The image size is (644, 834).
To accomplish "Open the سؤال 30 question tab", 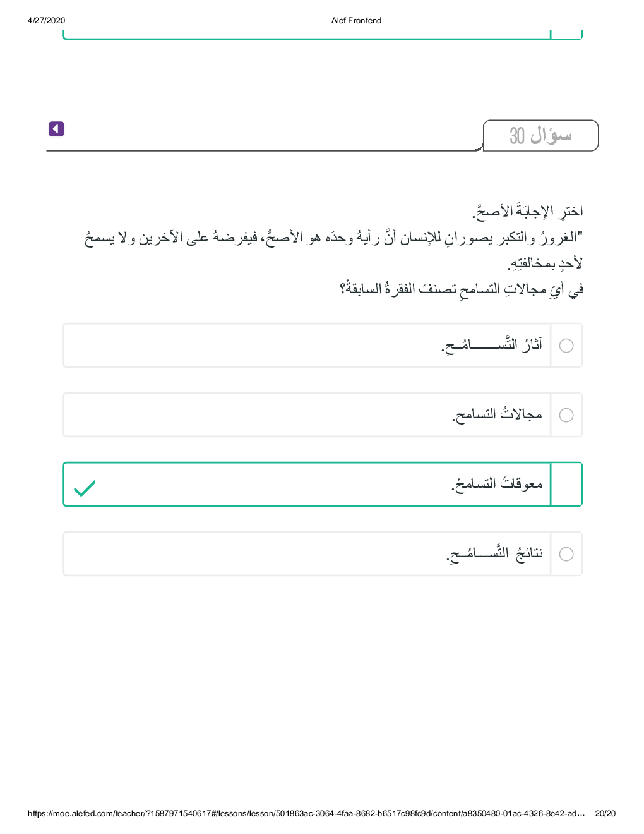I will (x=540, y=136).
